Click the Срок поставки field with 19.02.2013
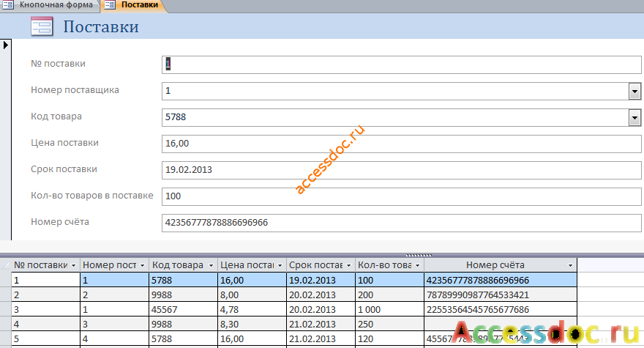 pyautogui.click(x=401, y=170)
